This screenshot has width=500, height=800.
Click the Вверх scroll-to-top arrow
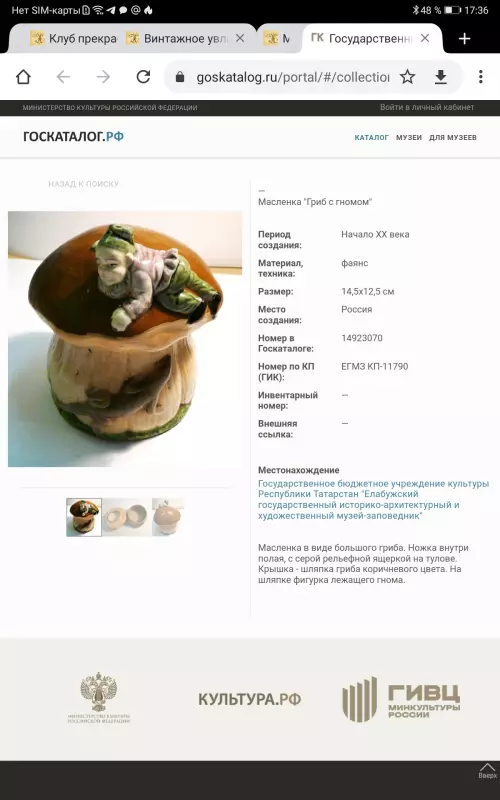[x=487, y=771]
